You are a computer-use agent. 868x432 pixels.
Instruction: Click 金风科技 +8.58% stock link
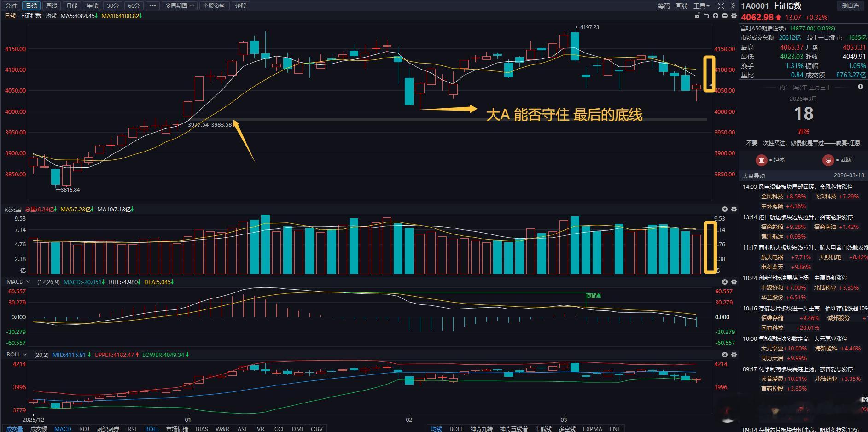pos(783,196)
